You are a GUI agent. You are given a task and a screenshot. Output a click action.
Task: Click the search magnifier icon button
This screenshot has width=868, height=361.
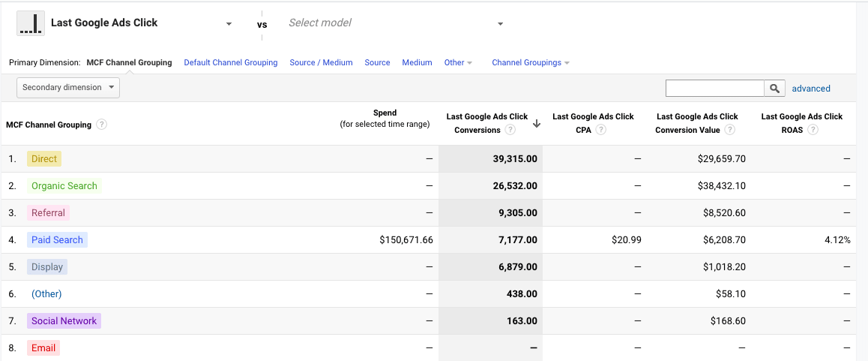tap(775, 89)
